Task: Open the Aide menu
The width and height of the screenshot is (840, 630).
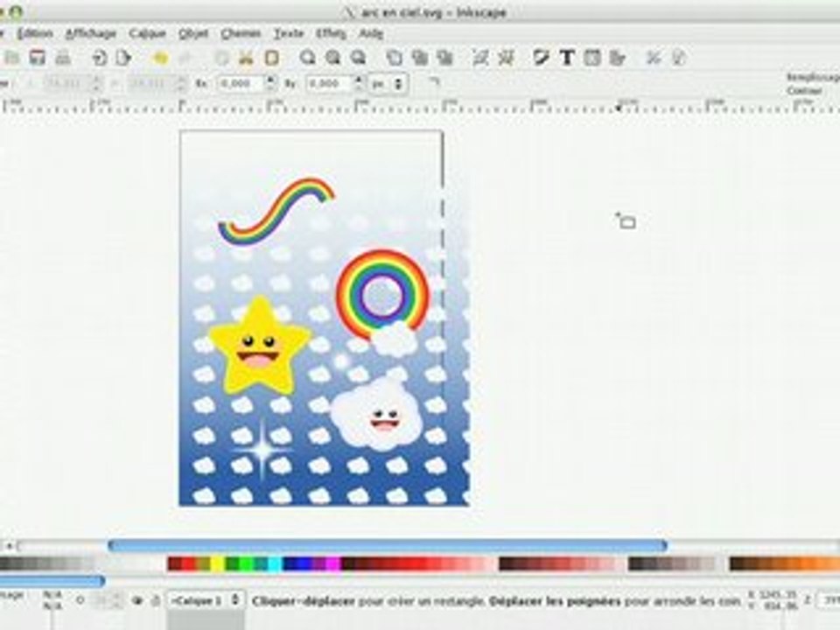Action: point(371,33)
